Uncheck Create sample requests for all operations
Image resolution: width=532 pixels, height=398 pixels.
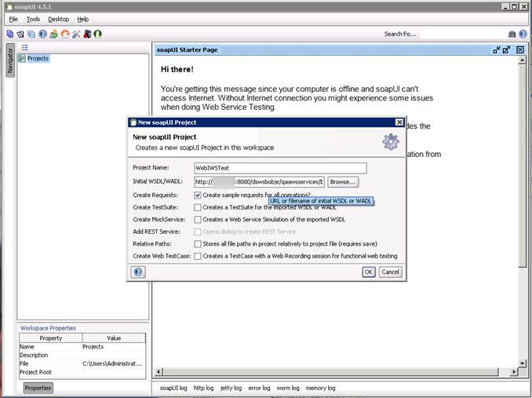[x=198, y=195]
